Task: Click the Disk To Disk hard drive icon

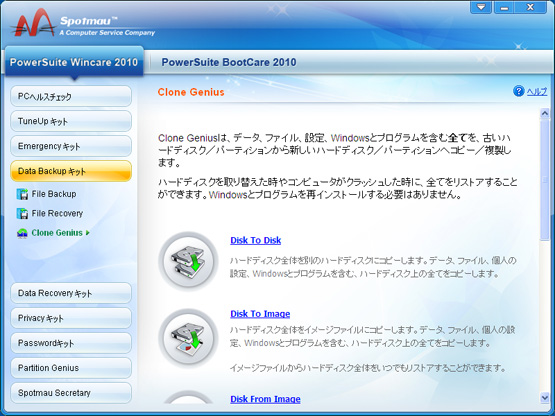Action: click(x=188, y=262)
